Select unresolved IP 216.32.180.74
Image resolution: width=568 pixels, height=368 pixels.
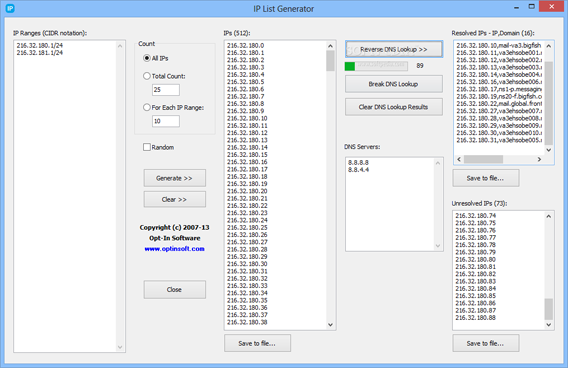476,216
